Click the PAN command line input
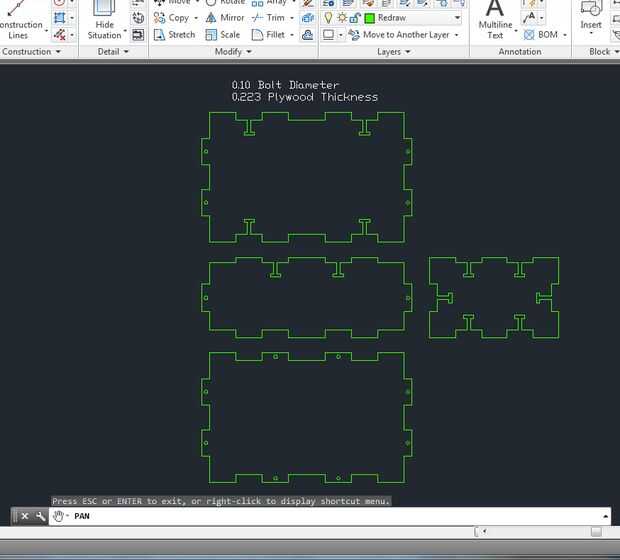The height and width of the screenshot is (560, 620). [x=329, y=516]
